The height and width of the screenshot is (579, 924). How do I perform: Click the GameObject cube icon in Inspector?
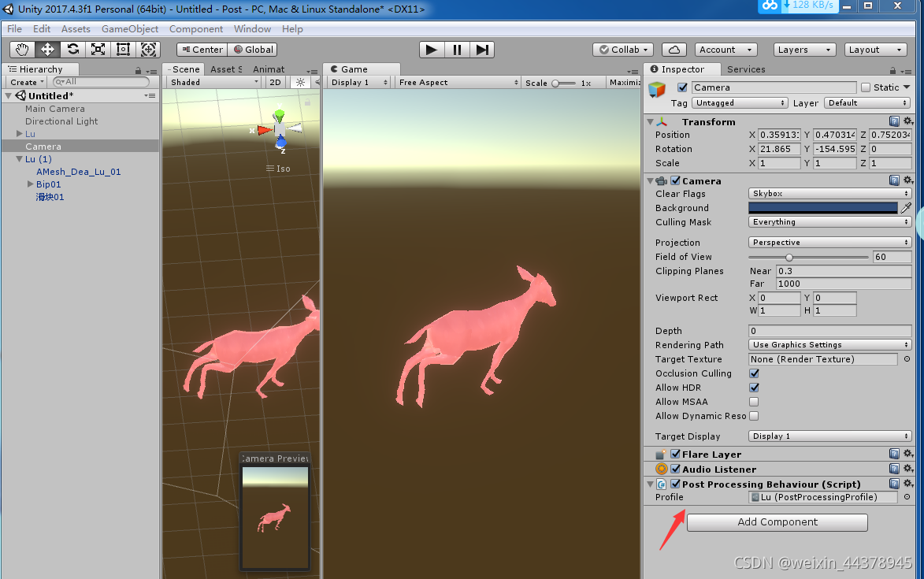657,90
